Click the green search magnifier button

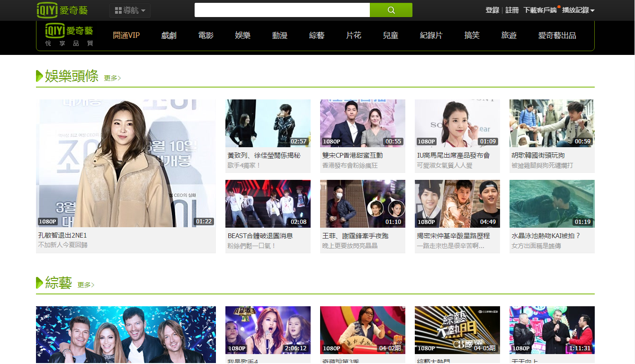click(391, 10)
